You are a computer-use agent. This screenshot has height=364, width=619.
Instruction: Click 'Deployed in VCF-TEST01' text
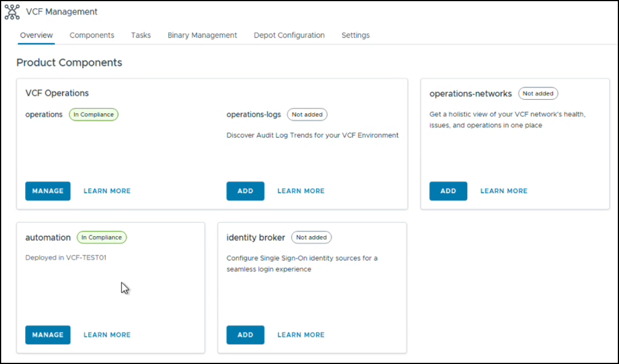[x=65, y=257]
